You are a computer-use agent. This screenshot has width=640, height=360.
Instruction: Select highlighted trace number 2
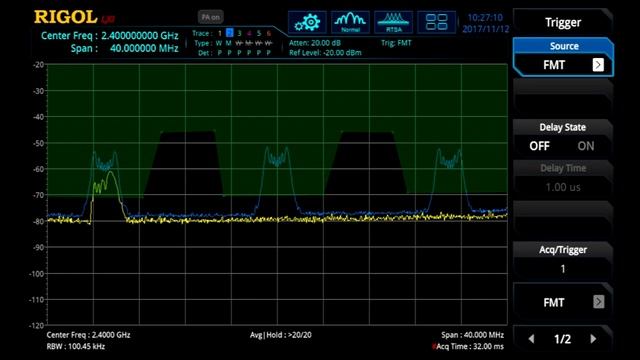click(229, 33)
